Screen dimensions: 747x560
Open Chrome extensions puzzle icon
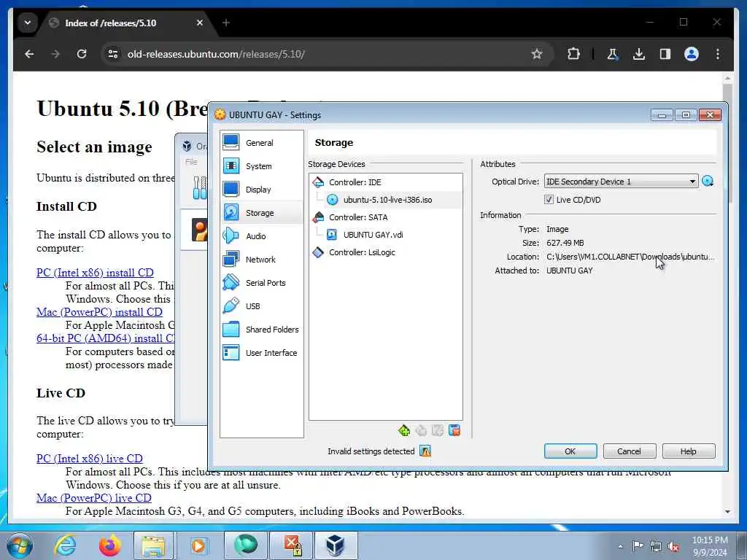tap(573, 54)
